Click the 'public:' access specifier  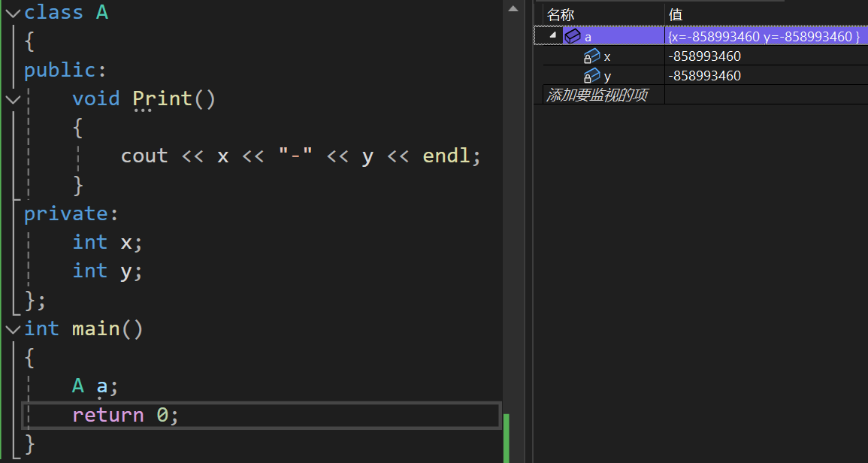[65, 70]
